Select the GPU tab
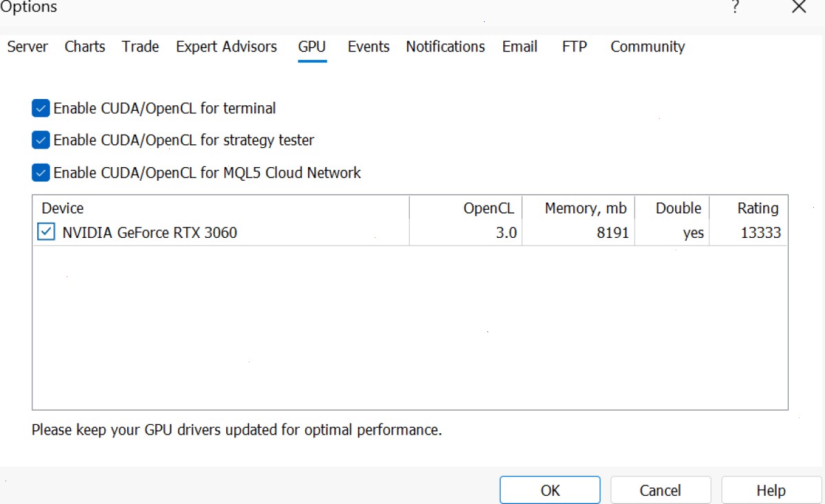825x504 pixels. click(x=312, y=47)
